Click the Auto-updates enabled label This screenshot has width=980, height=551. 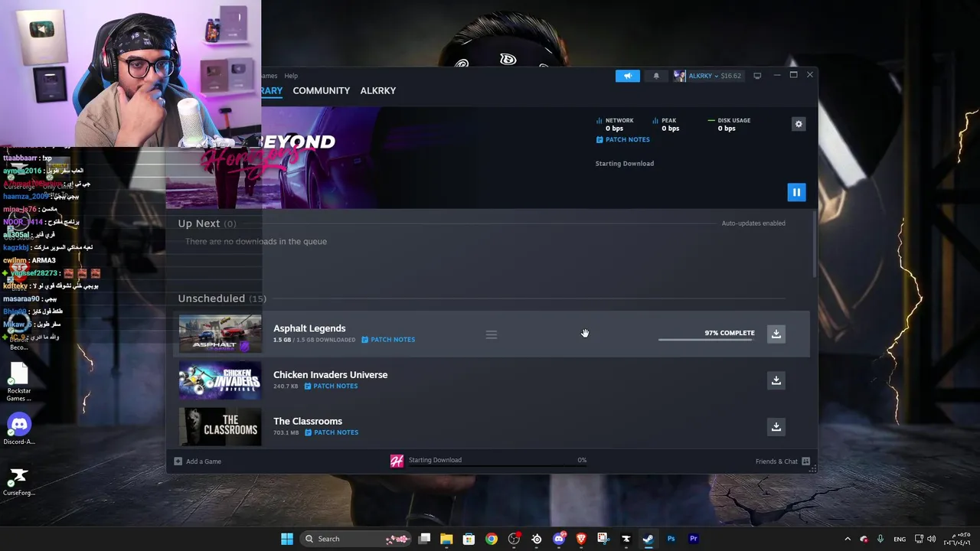[x=753, y=223]
